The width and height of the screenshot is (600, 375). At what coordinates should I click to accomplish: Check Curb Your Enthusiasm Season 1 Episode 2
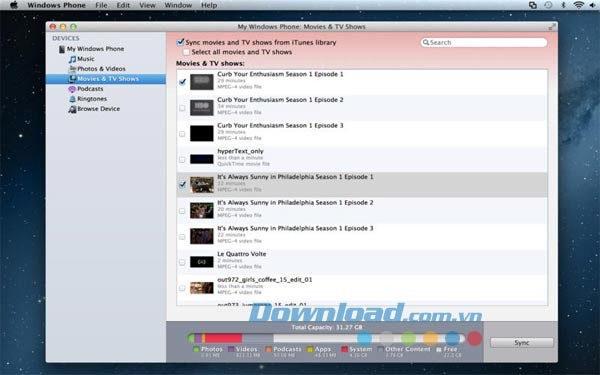182,108
